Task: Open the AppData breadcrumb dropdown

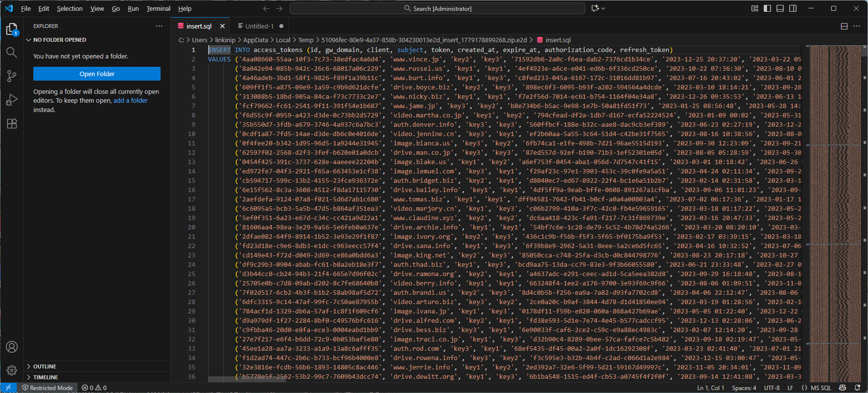Action: (256, 40)
